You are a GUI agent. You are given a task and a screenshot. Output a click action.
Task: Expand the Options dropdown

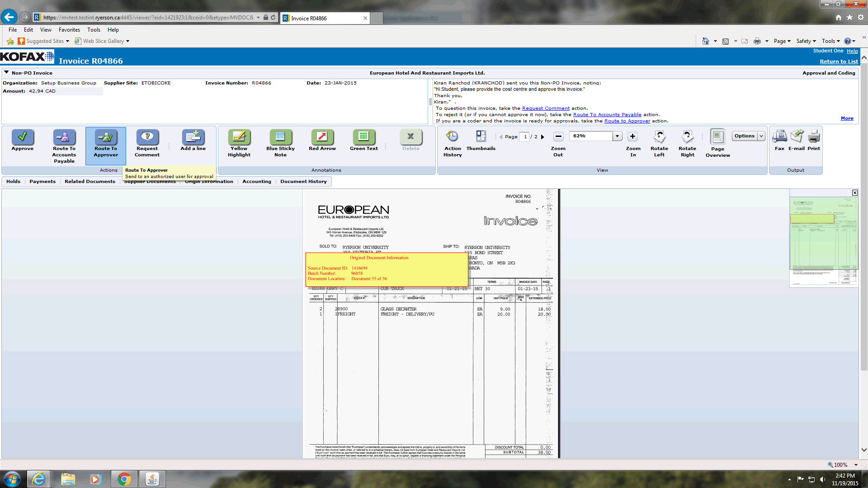(761, 136)
